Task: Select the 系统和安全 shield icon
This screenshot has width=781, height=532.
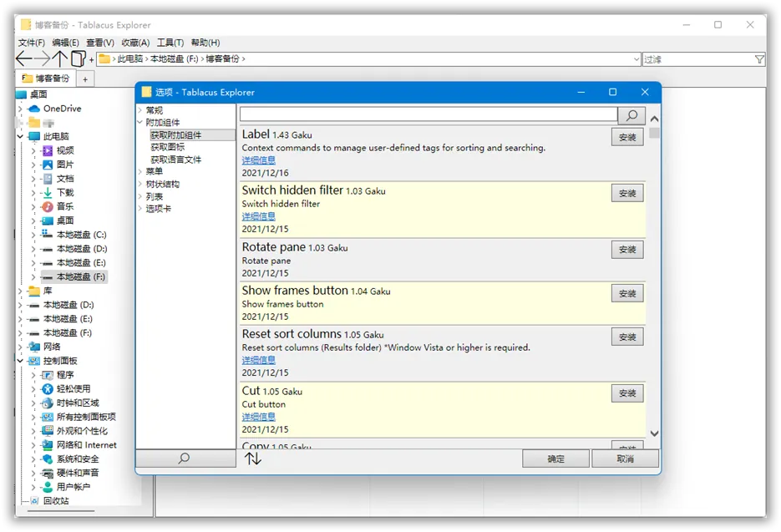Action: (48, 459)
